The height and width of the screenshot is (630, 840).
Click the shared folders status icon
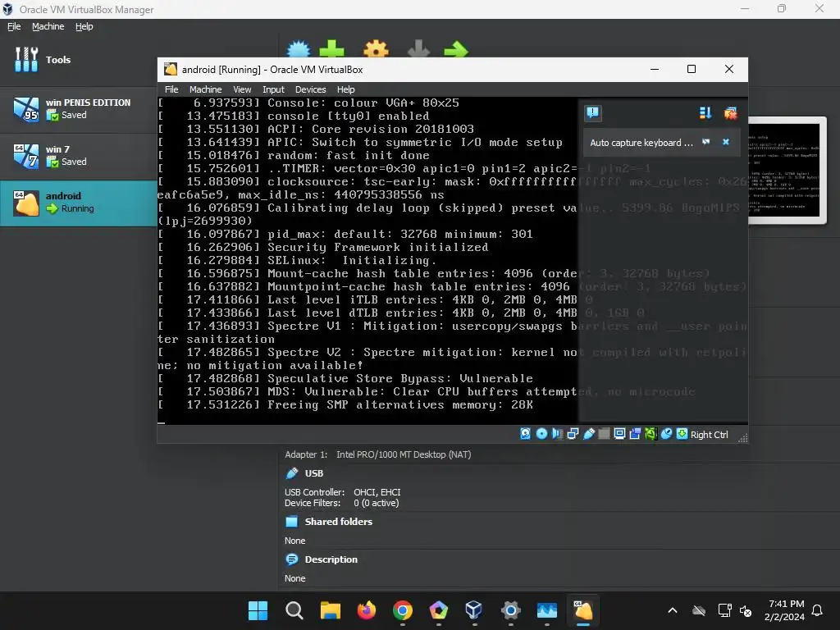[604, 434]
